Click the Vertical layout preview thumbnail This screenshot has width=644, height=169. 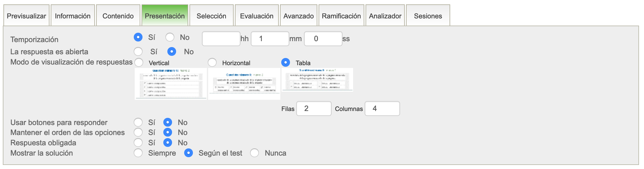pyautogui.click(x=170, y=84)
